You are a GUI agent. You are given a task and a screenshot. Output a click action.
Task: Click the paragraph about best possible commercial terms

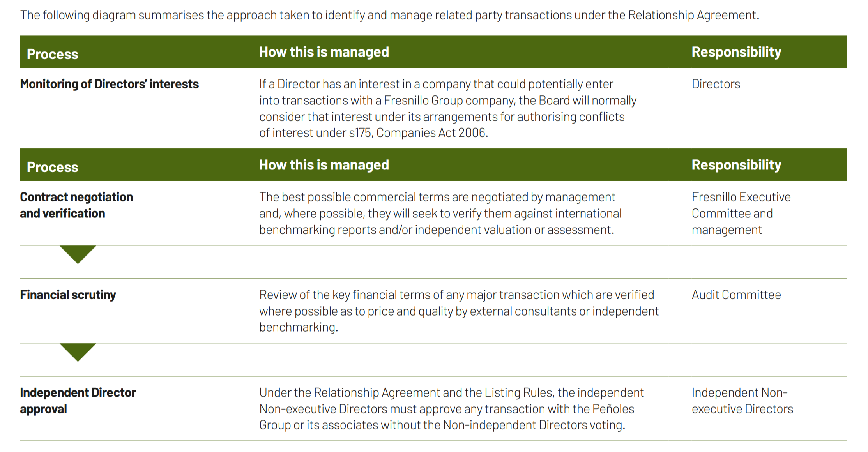point(440,214)
